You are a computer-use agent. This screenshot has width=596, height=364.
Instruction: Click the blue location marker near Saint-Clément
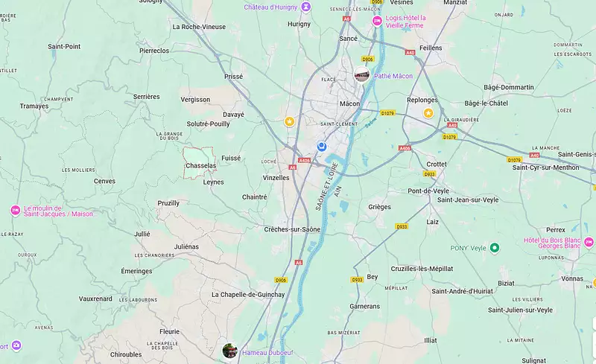pyautogui.click(x=322, y=147)
